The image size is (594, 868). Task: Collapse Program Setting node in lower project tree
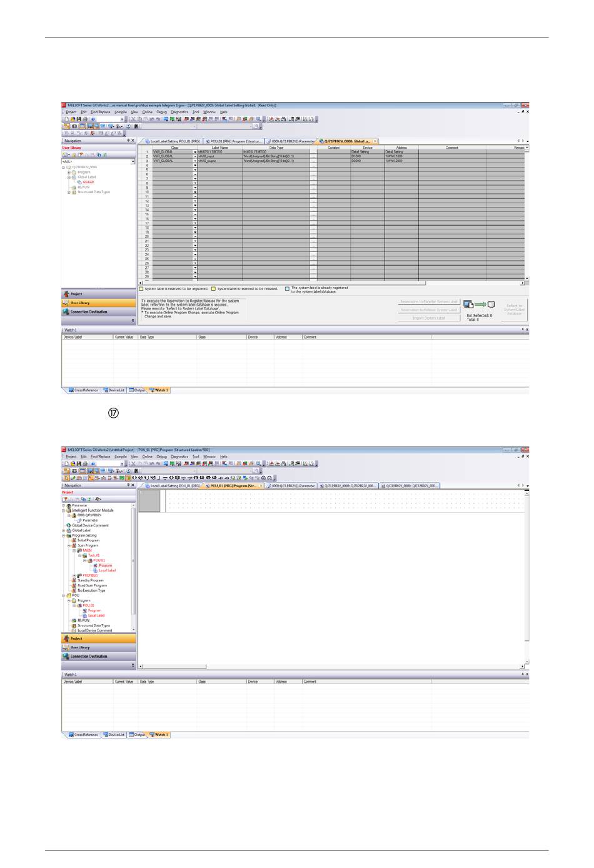[64, 535]
